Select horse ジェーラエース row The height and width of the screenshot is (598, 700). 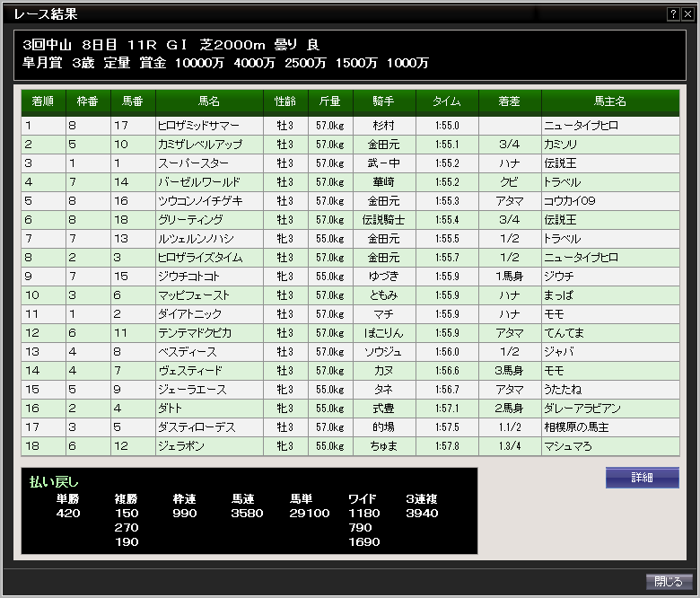(x=350, y=390)
